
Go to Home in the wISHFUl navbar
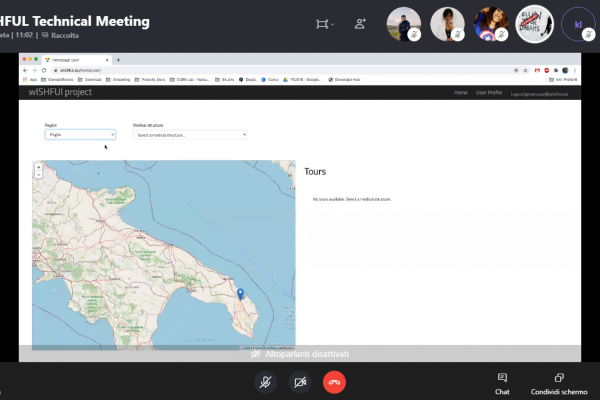pyautogui.click(x=460, y=93)
